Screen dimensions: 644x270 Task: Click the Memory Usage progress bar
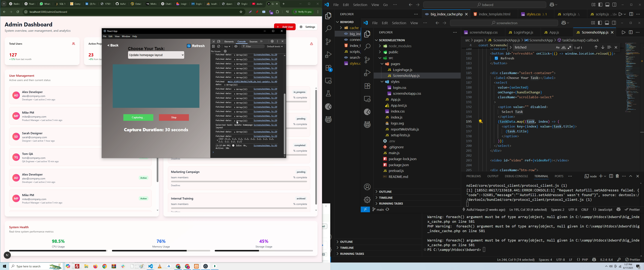(x=161, y=251)
